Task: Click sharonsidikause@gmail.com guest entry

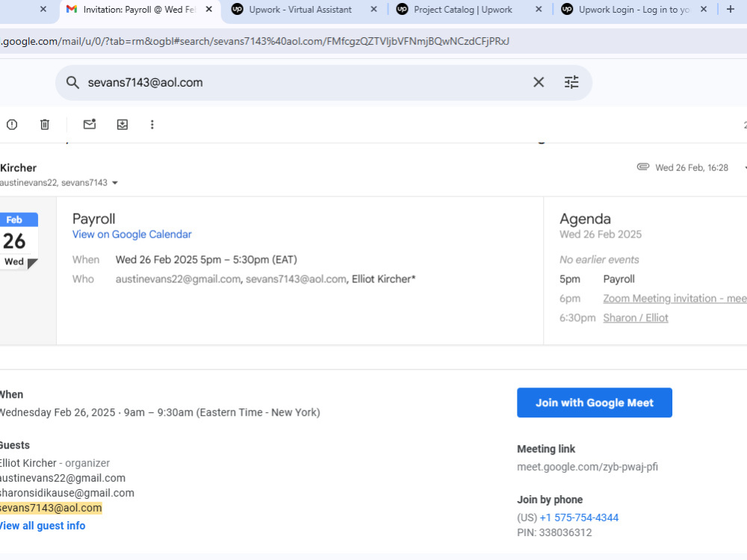Action: (66, 493)
